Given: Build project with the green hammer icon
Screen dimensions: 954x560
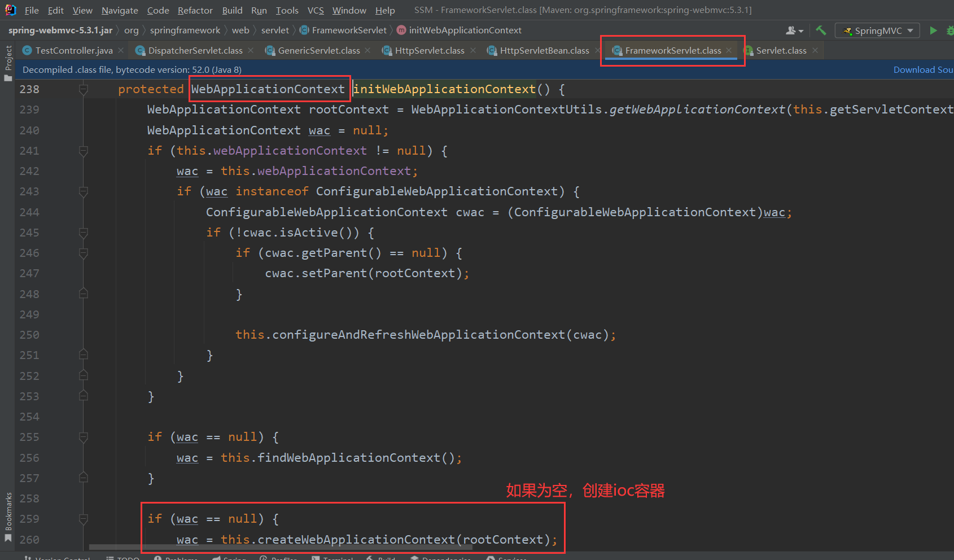Looking at the screenshot, I should 821,30.
